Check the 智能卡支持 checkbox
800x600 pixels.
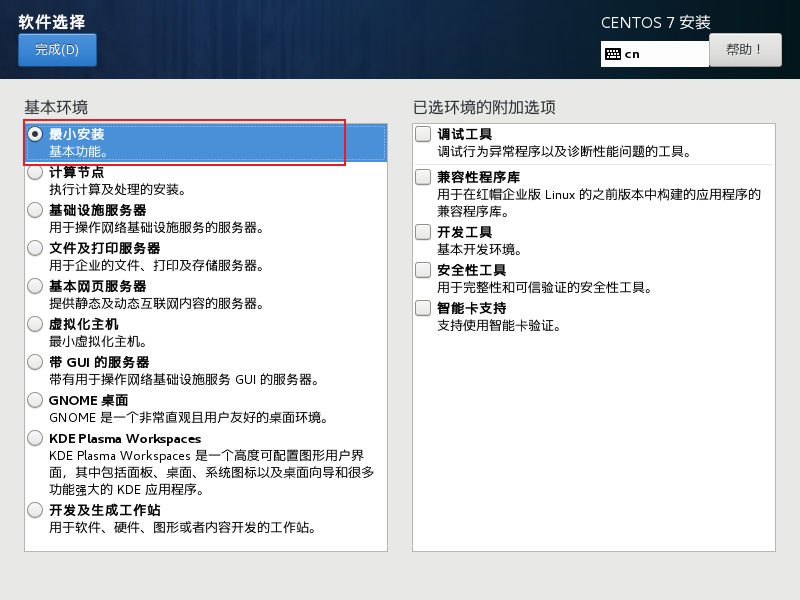(423, 308)
